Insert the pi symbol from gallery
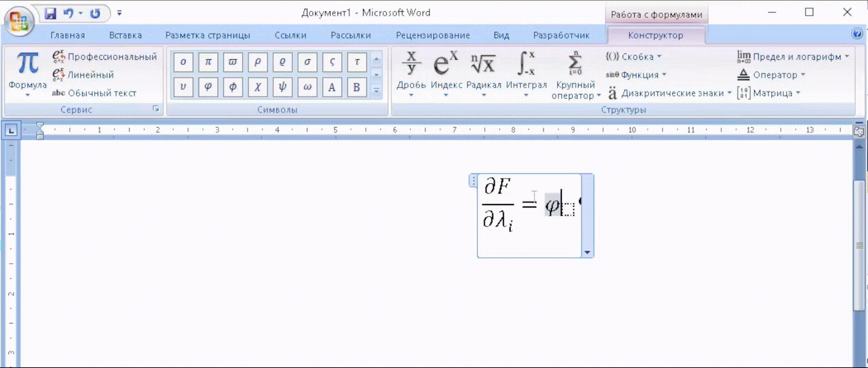 coord(208,63)
